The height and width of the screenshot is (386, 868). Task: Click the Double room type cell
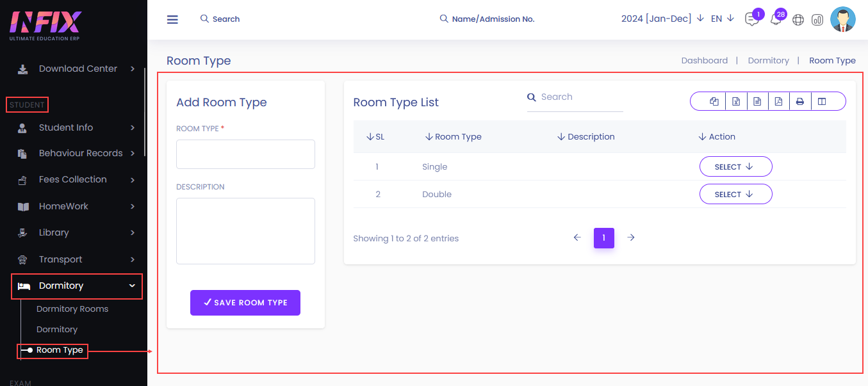pyautogui.click(x=437, y=194)
